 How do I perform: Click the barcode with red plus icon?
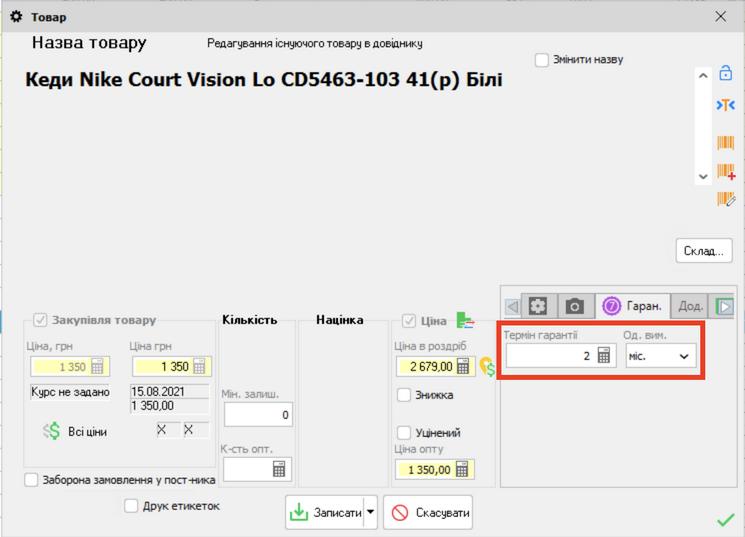click(x=726, y=173)
